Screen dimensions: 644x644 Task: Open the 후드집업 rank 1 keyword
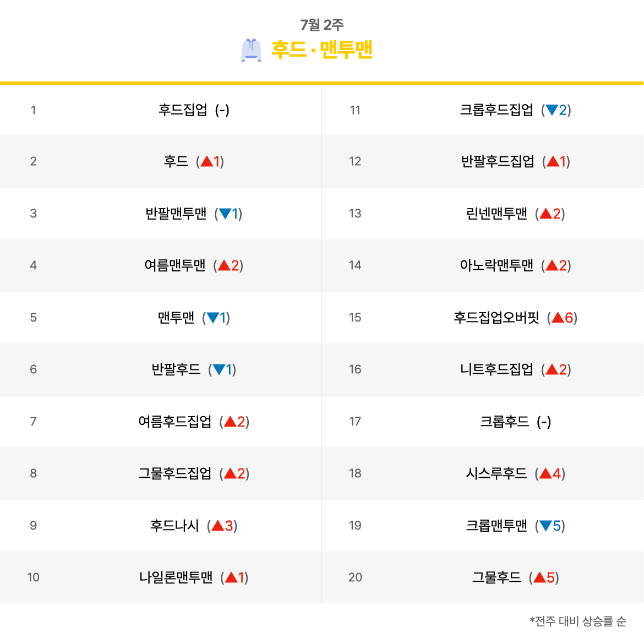[x=183, y=110]
